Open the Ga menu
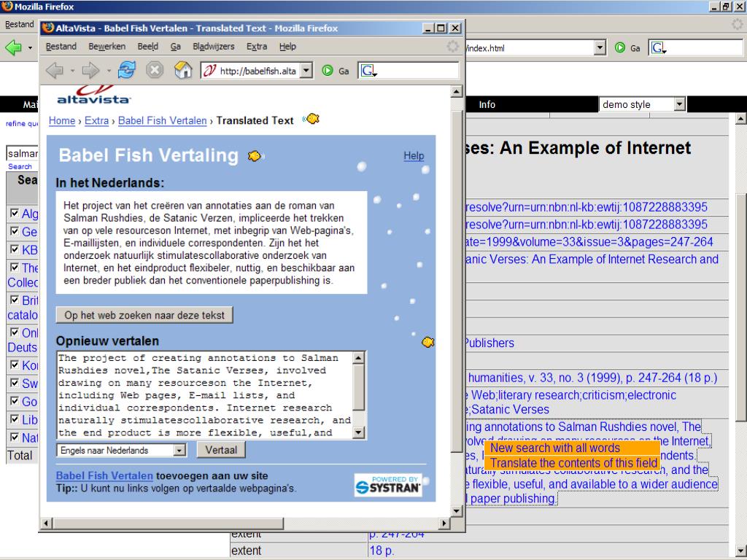 pos(175,46)
